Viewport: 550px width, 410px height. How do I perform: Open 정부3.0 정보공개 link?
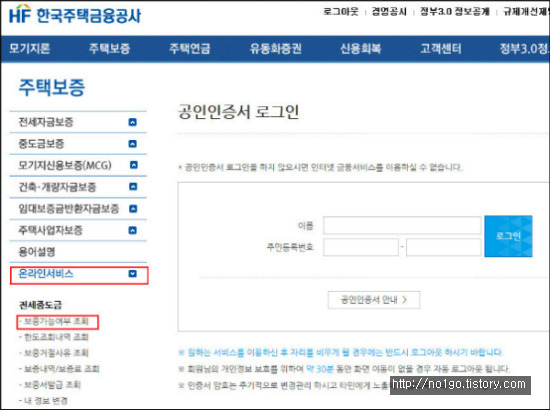455,12
